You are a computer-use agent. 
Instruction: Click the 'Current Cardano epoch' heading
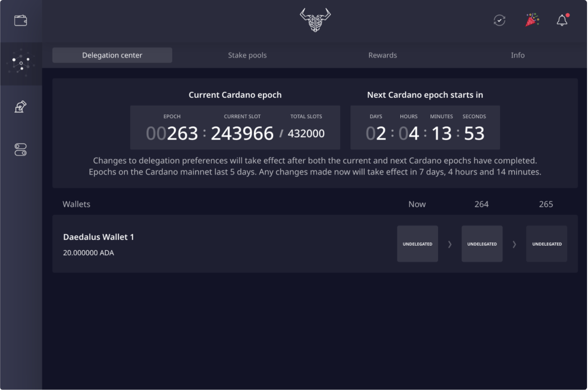pos(235,95)
